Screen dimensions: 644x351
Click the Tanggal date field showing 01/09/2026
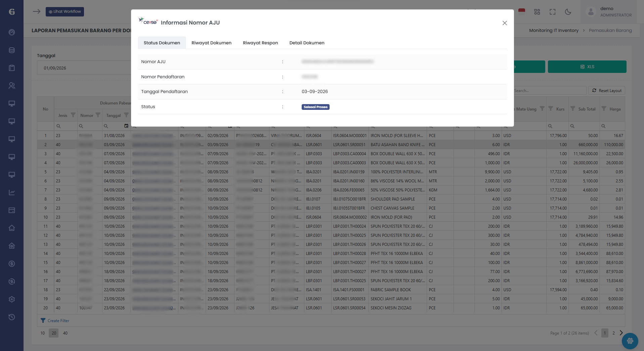tap(84, 68)
